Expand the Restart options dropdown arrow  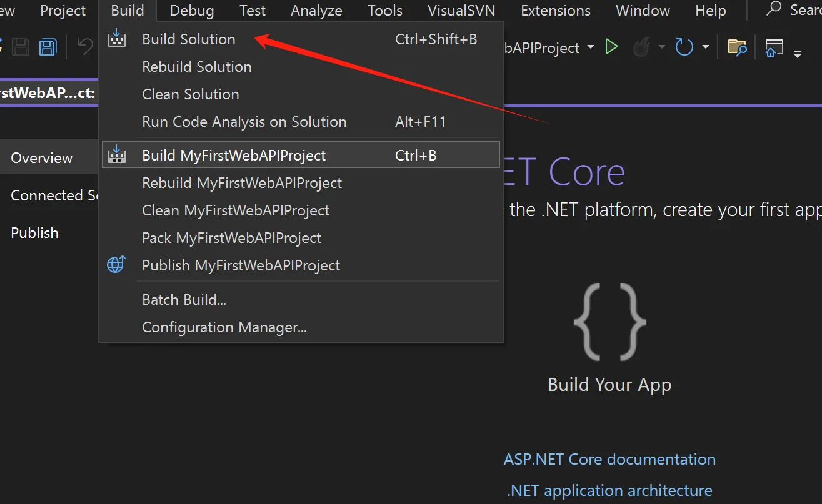pyautogui.click(x=706, y=47)
